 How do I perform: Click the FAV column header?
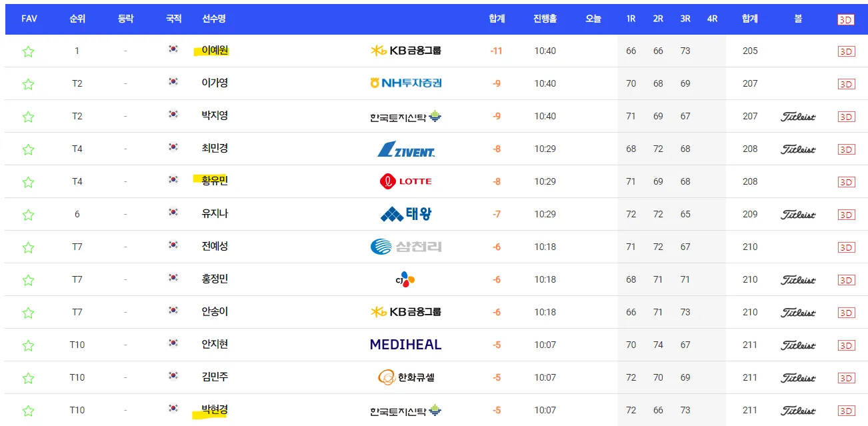pyautogui.click(x=28, y=19)
